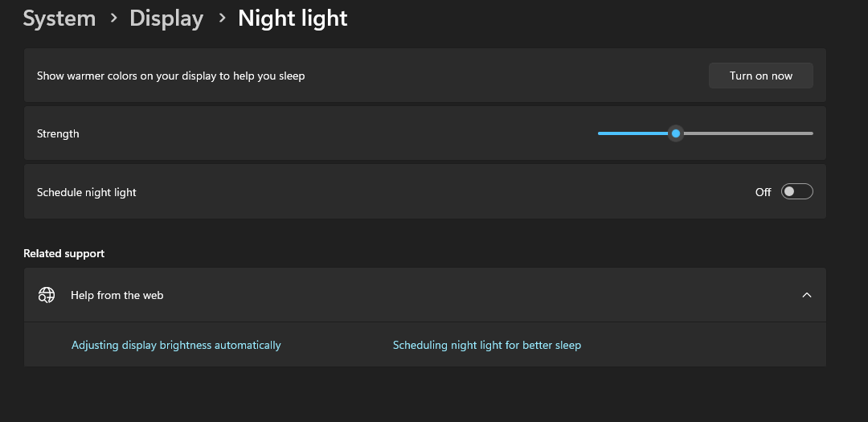Click the Night light page title

(x=293, y=18)
